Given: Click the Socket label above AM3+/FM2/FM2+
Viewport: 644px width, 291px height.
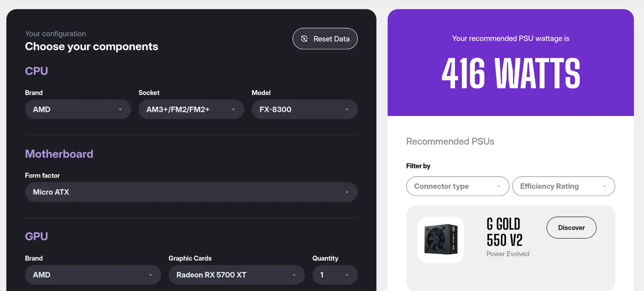Looking at the screenshot, I should tap(149, 93).
